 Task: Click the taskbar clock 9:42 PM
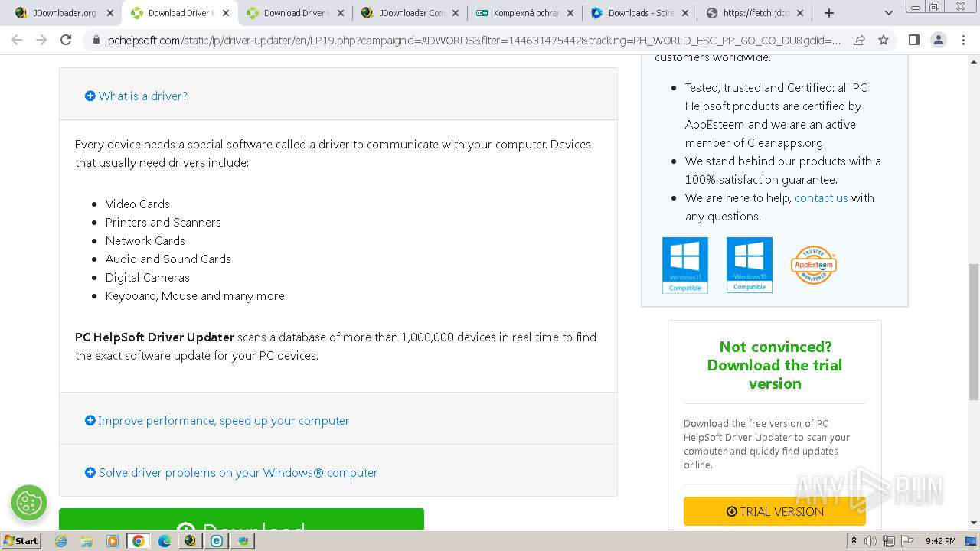[x=940, y=541]
